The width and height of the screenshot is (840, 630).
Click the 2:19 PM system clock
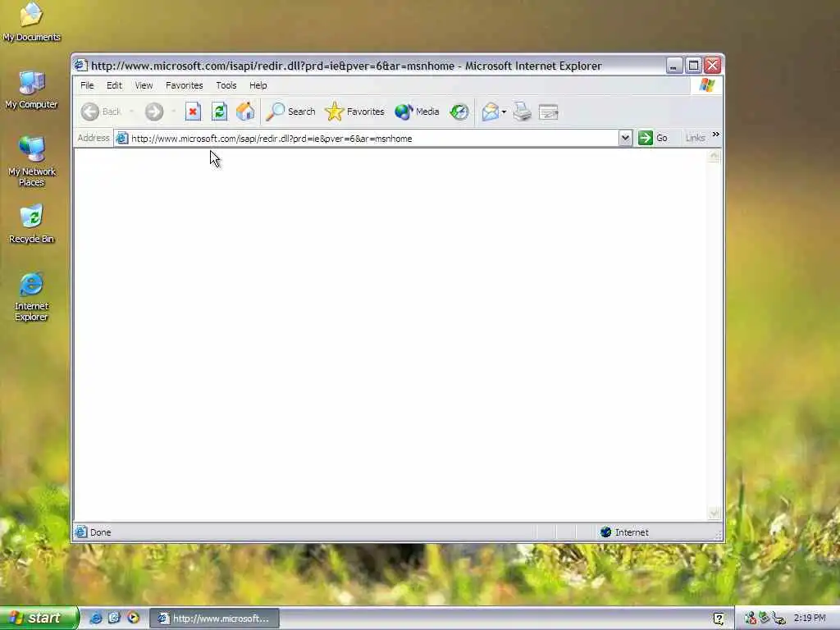(810, 619)
